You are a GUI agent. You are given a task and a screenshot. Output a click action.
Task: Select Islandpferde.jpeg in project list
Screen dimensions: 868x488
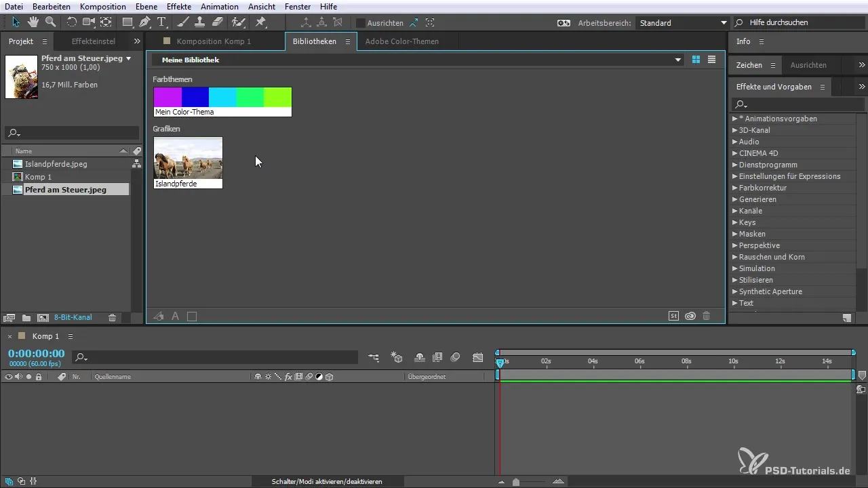pyautogui.click(x=56, y=164)
